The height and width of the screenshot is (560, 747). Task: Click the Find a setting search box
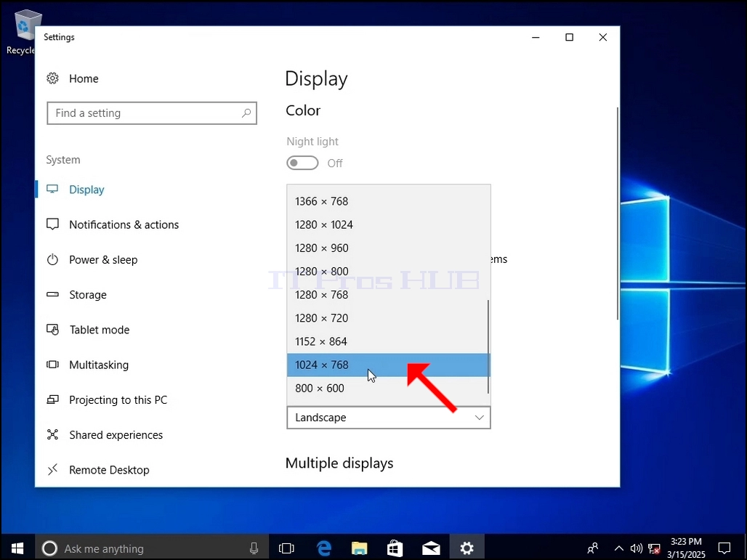point(152,113)
